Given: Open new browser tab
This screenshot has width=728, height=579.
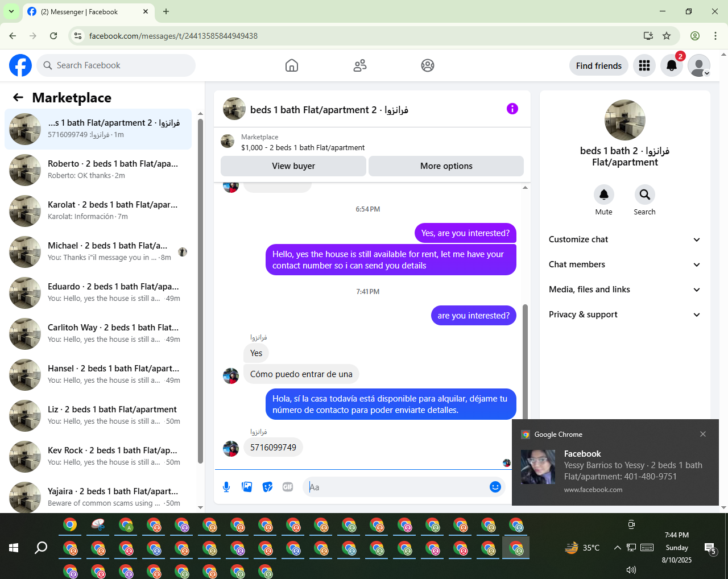Looking at the screenshot, I should 166,11.
